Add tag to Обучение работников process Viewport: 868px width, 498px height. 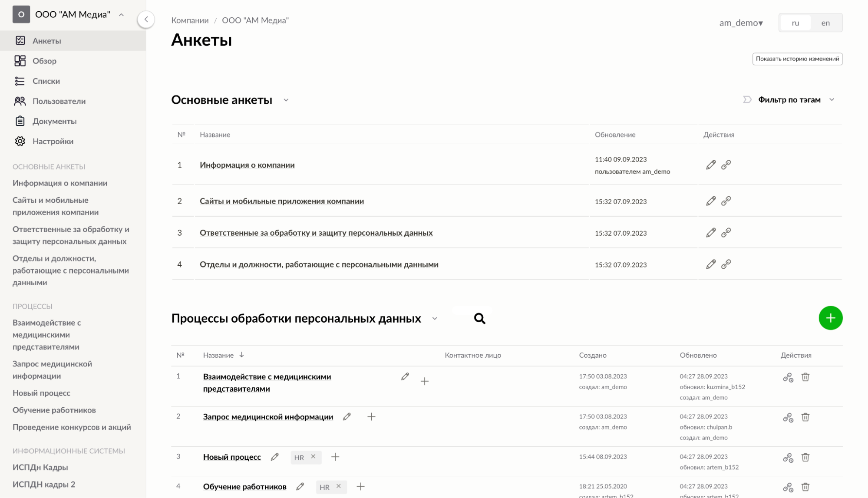pos(360,487)
